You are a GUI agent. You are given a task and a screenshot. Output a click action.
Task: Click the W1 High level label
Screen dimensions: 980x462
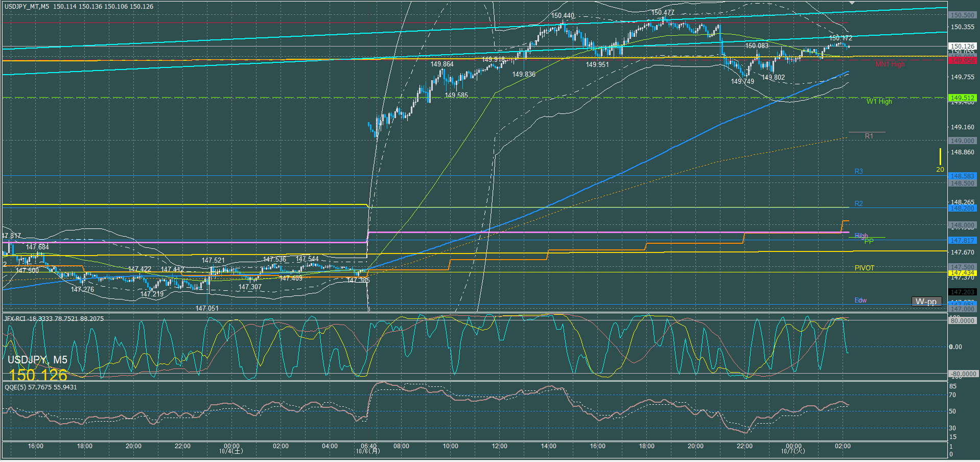pos(879,102)
